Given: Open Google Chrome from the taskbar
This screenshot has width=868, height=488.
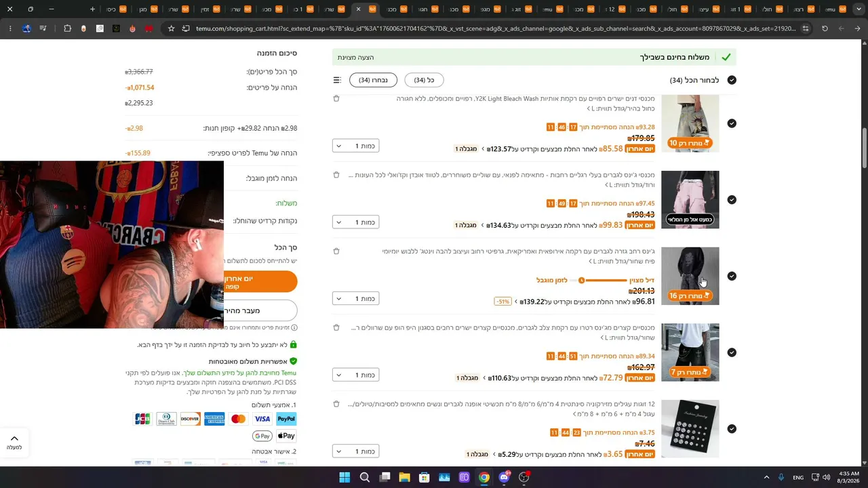Looking at the screenshot, I should pyautogui.click(x=484, y=477).
